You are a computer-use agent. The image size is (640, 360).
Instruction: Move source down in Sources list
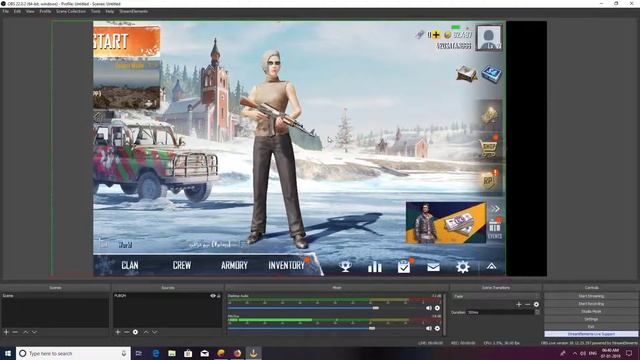(155, 332)
